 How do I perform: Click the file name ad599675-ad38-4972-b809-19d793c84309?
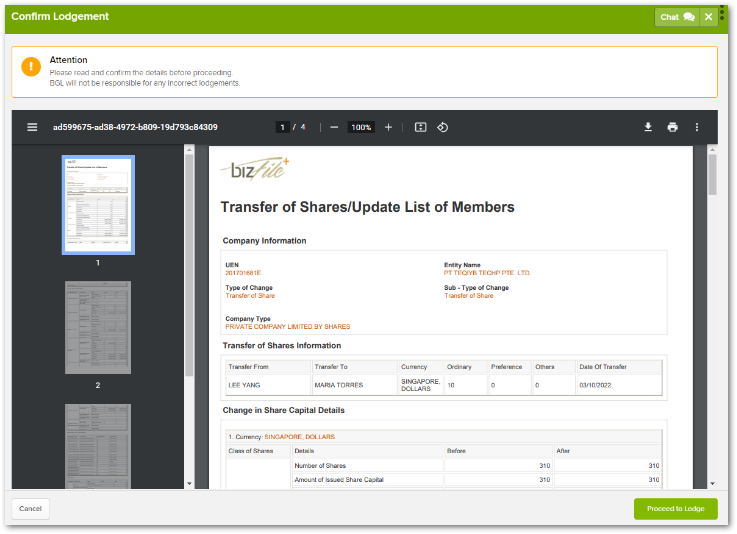[135, 127]
